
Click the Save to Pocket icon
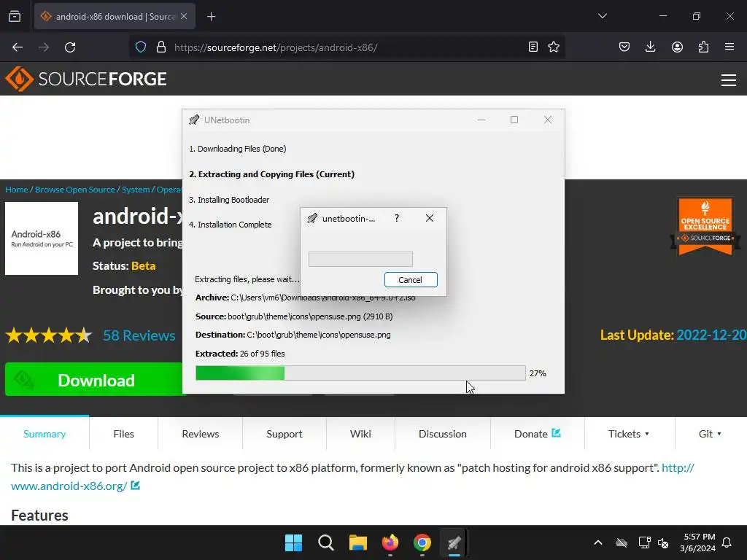(x=624, y=47)
